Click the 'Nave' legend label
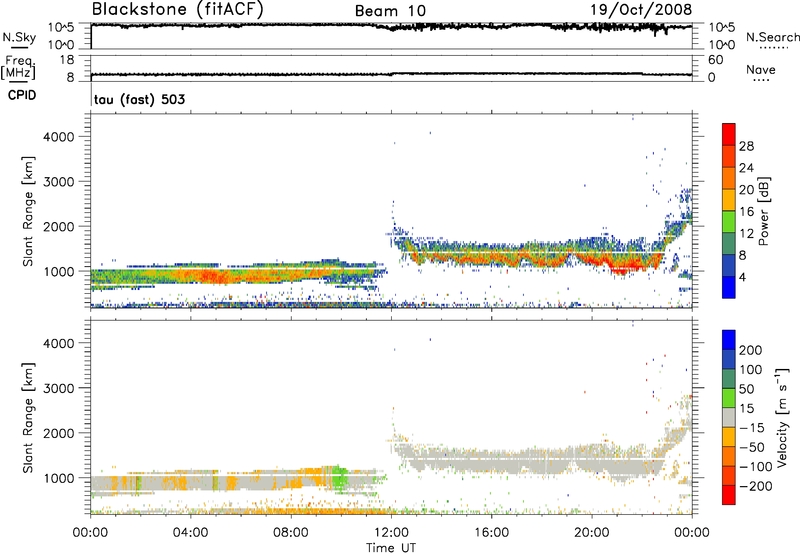 point(761,69)
